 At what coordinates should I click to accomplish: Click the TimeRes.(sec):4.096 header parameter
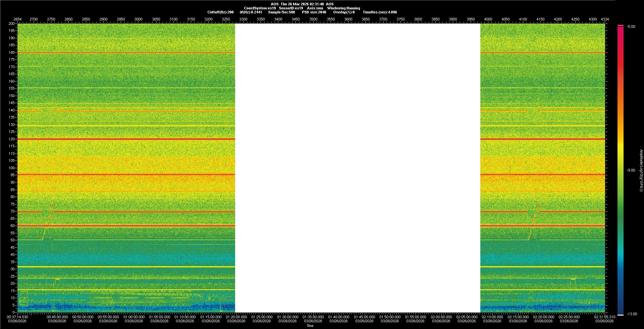[380, 12]
